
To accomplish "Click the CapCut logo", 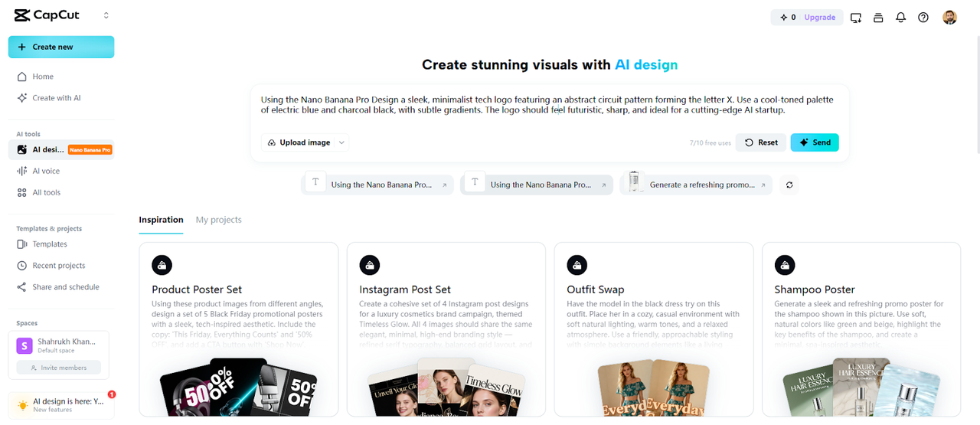I will (47, 15).
